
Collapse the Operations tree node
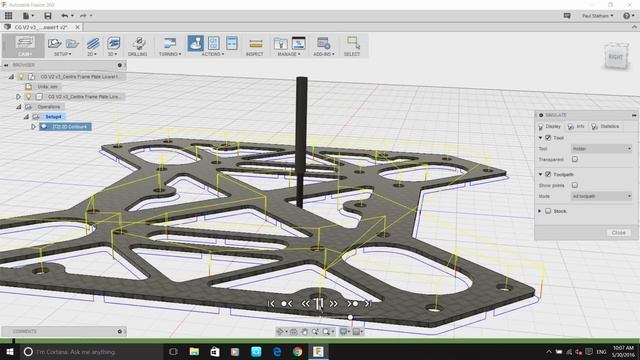click(x=18, y=107)
